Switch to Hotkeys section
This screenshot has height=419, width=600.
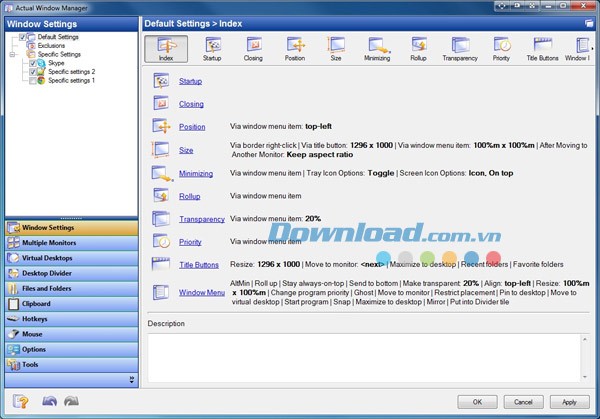(72, 319)
